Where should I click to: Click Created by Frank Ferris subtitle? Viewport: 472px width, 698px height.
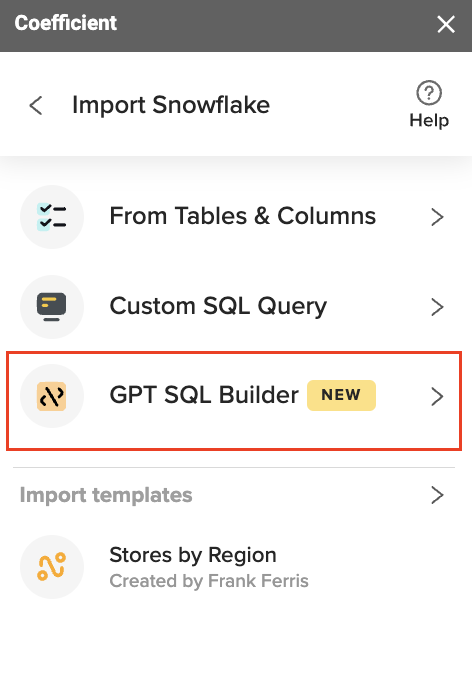(209, 581)
